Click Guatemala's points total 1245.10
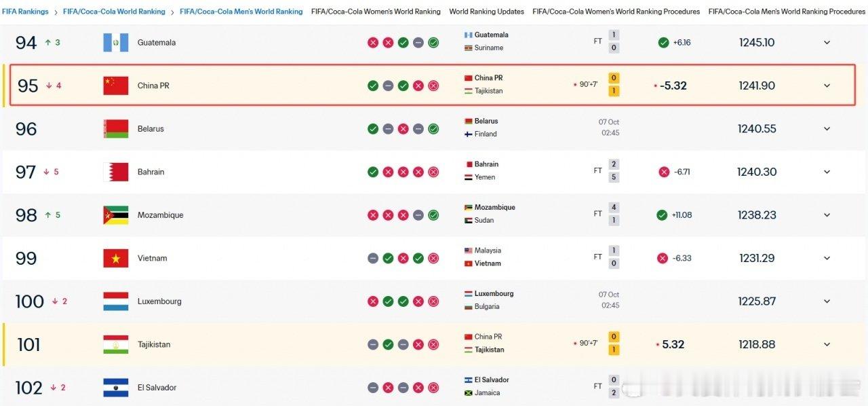This screenshot has width=868, height=406. (x=757, y=43)
